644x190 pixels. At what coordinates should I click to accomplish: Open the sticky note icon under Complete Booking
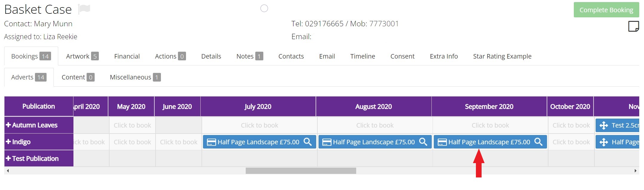(x=634, y=26)
